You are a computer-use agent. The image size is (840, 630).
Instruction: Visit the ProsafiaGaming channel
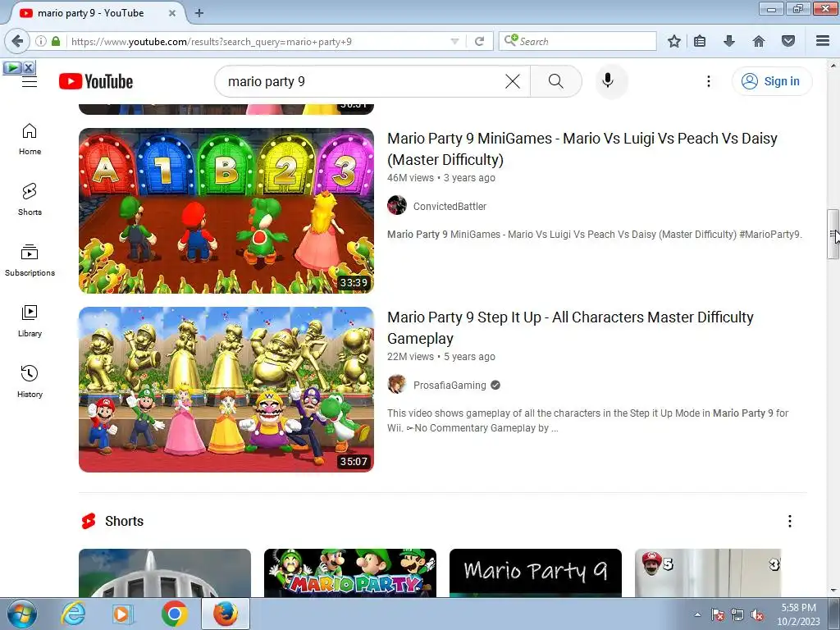[x=450, y=386]
